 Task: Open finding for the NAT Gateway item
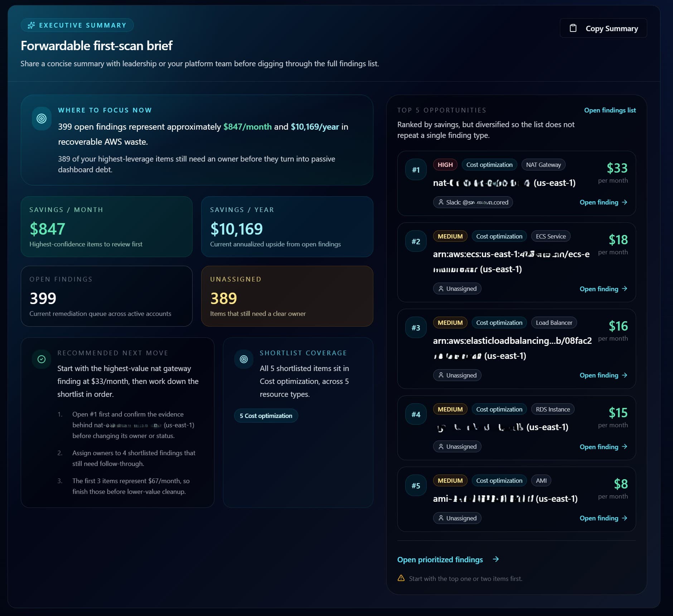tap(603, 202)
